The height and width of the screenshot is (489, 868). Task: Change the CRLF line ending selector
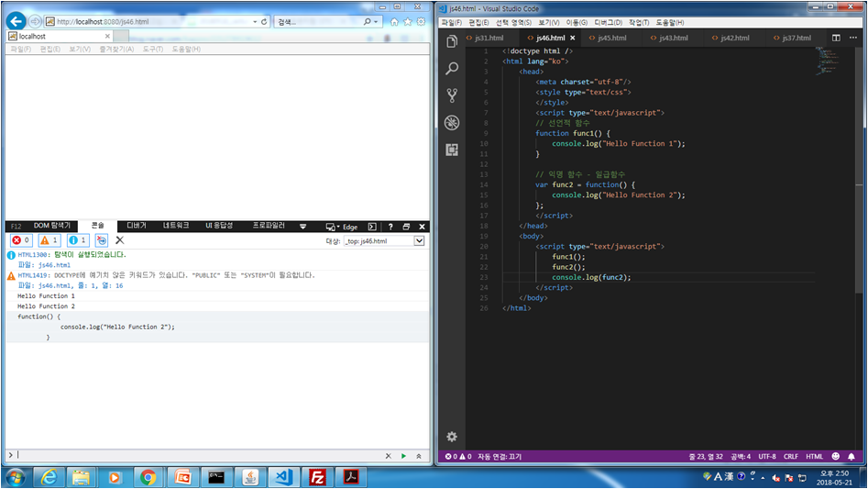790,456
